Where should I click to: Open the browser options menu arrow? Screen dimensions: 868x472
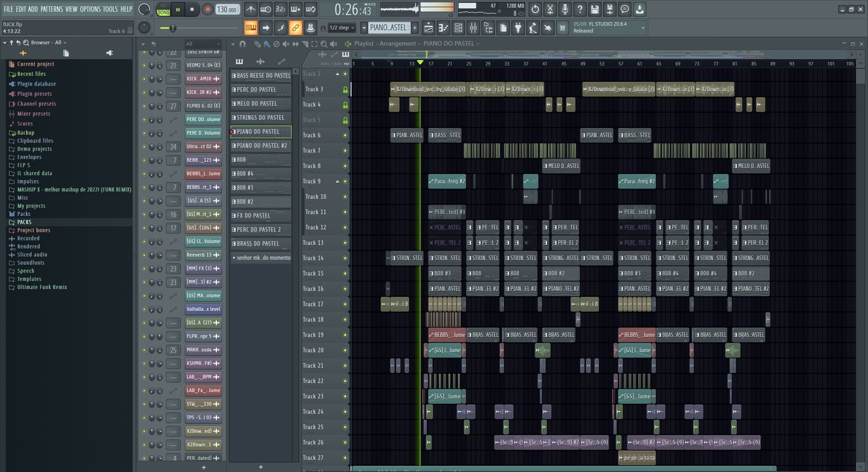[x=4, y=43]
